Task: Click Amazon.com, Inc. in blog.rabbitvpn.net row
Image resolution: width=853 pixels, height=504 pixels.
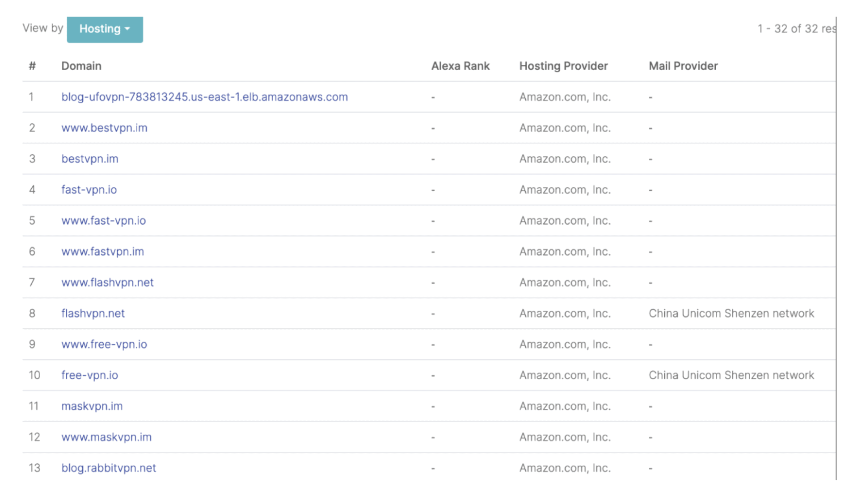Action: 565,468
